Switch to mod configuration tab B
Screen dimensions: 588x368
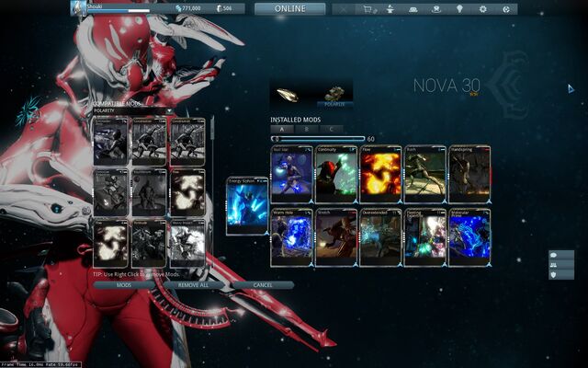coord(306,129)
